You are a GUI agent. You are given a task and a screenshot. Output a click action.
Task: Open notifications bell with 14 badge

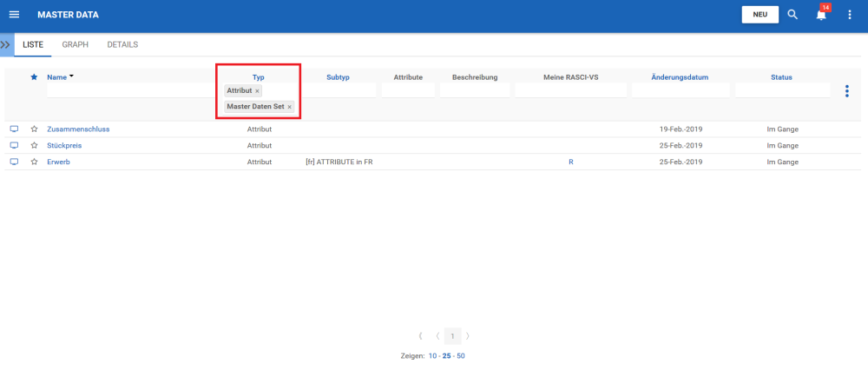point(821,15)
